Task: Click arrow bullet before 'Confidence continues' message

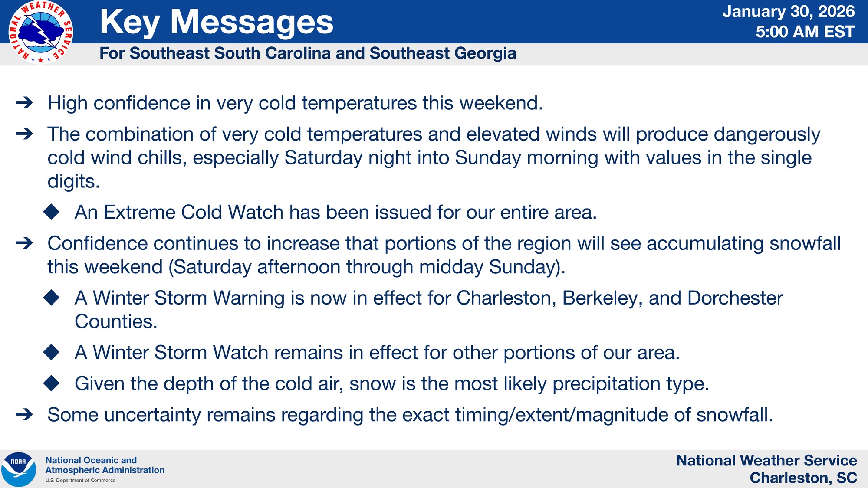Action: click(24, 243)
